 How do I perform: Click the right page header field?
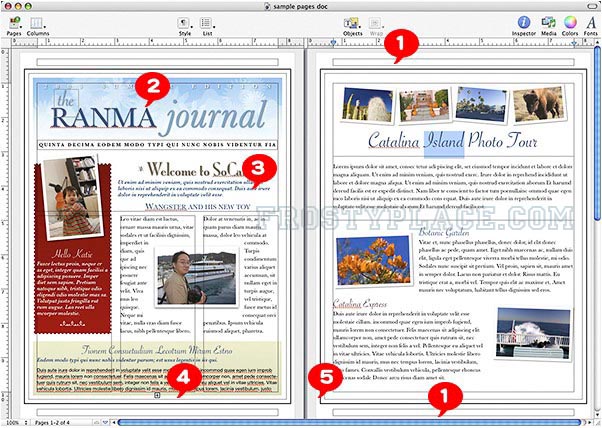tap(453, 62)
